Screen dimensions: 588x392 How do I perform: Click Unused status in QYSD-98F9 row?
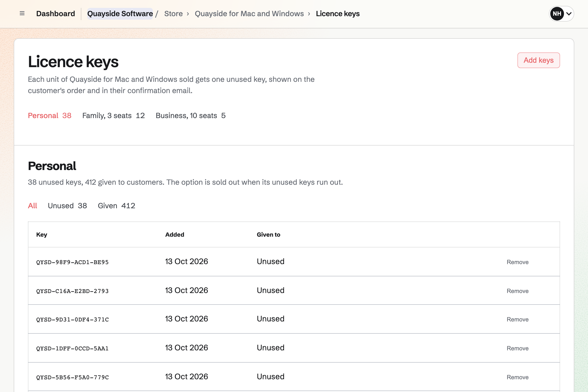point(270,261)
